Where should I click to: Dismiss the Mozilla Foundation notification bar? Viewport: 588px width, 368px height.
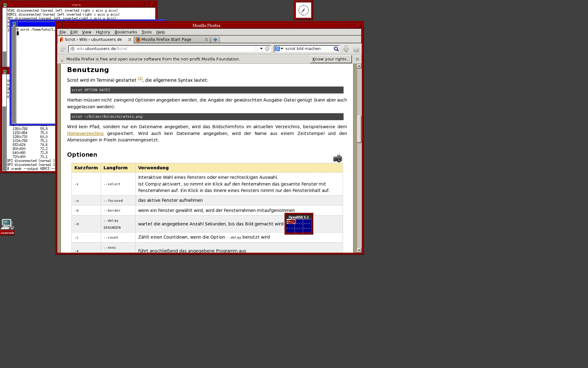point(357,59)
